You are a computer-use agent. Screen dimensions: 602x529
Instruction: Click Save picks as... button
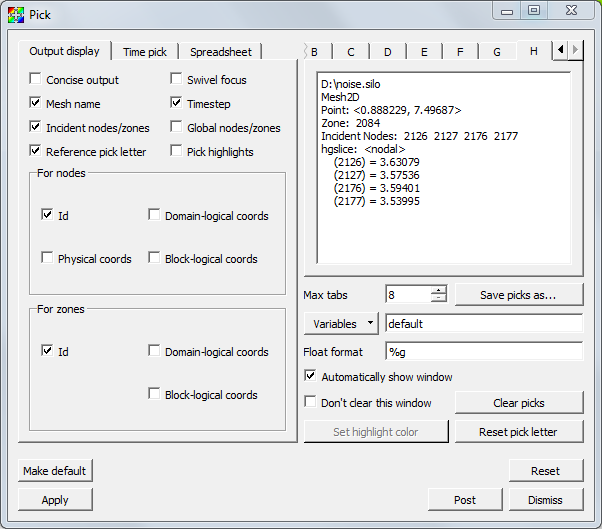[519, 295]
